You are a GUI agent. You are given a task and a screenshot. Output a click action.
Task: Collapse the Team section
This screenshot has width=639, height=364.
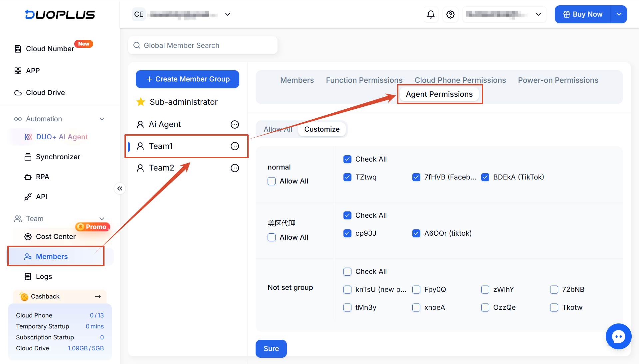pyautogui.click(x=102, y=219)
